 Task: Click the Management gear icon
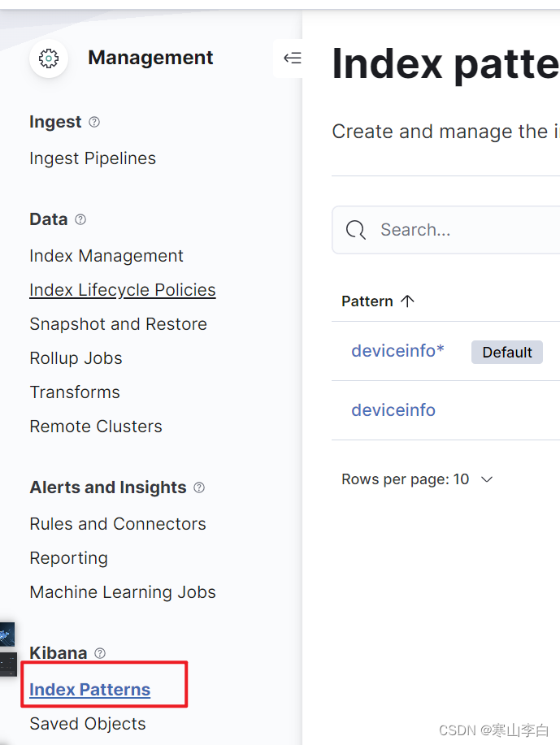[x=49, y=58]
